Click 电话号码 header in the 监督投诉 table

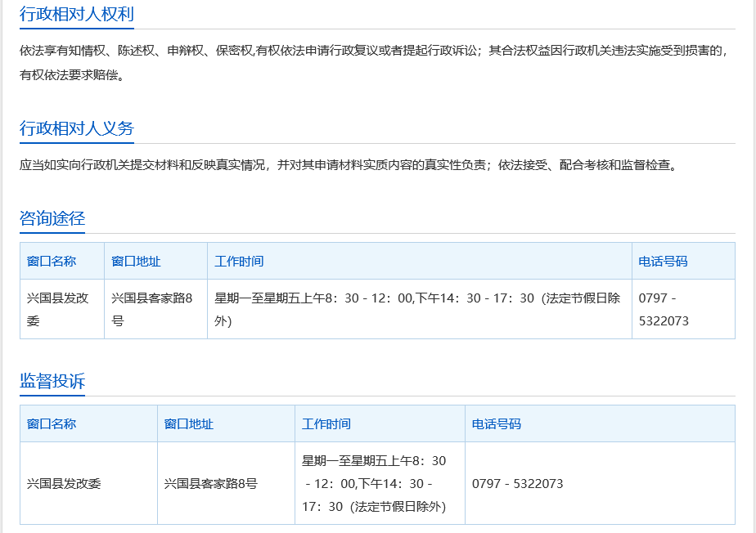(496, 423)
